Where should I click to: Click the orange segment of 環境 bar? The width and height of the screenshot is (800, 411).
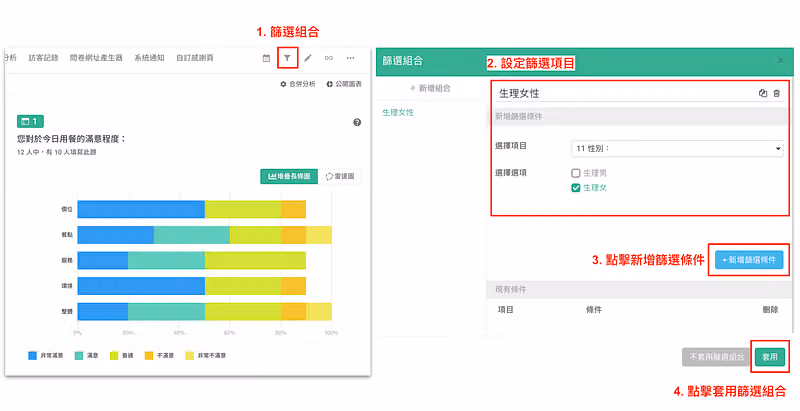coord(293,286)
